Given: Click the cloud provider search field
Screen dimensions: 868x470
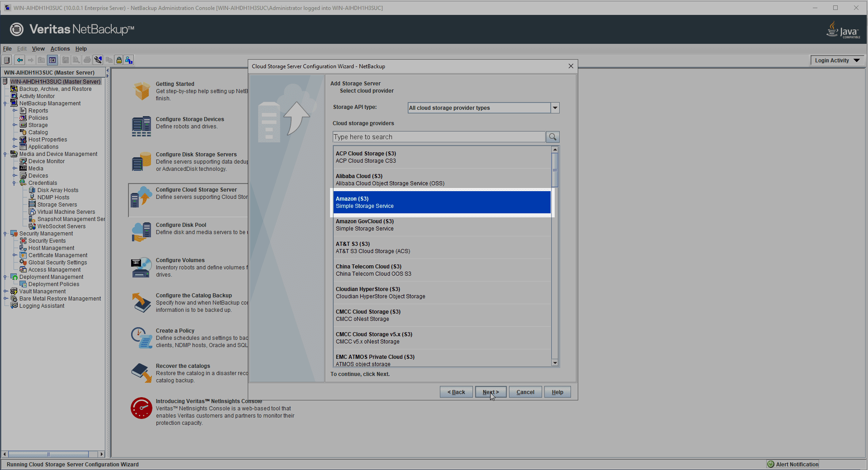Looking at the screenshot, I should (x=439, y=137).
